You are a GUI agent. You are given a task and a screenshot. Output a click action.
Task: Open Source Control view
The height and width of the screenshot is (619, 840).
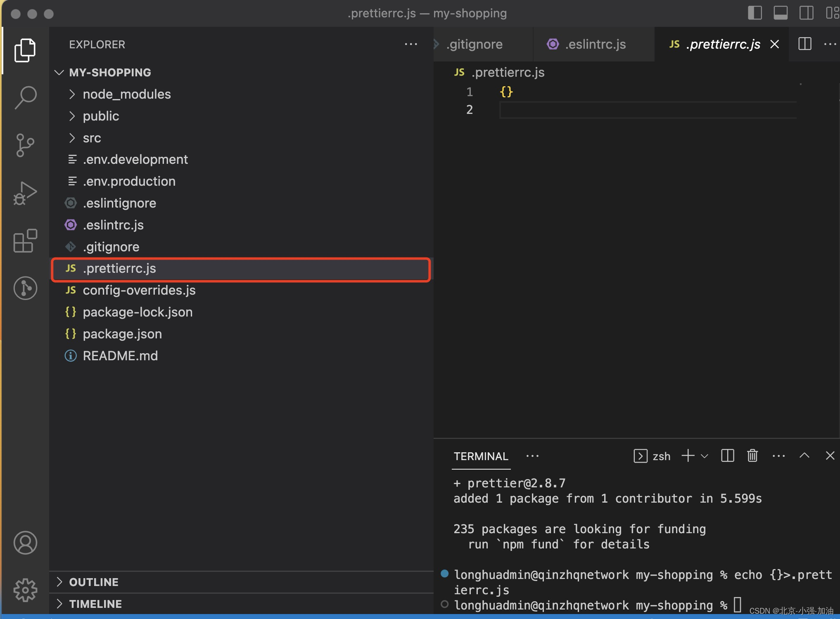pos(25,145)
